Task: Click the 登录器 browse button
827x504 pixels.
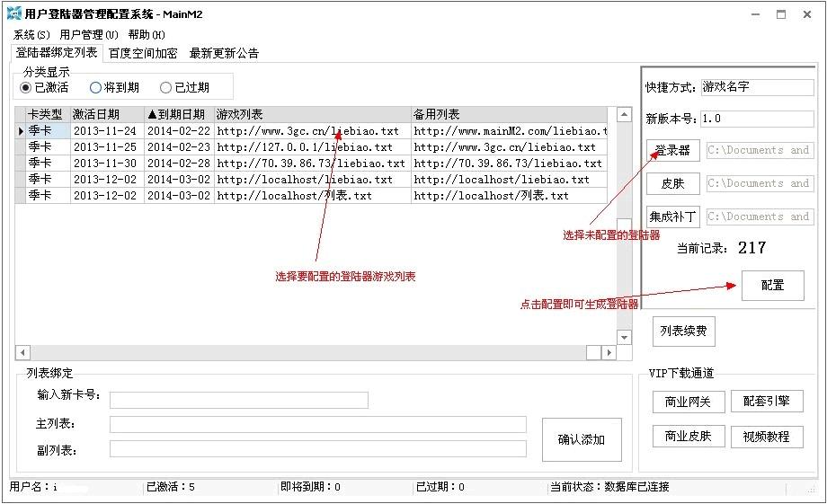Action: 672,150
